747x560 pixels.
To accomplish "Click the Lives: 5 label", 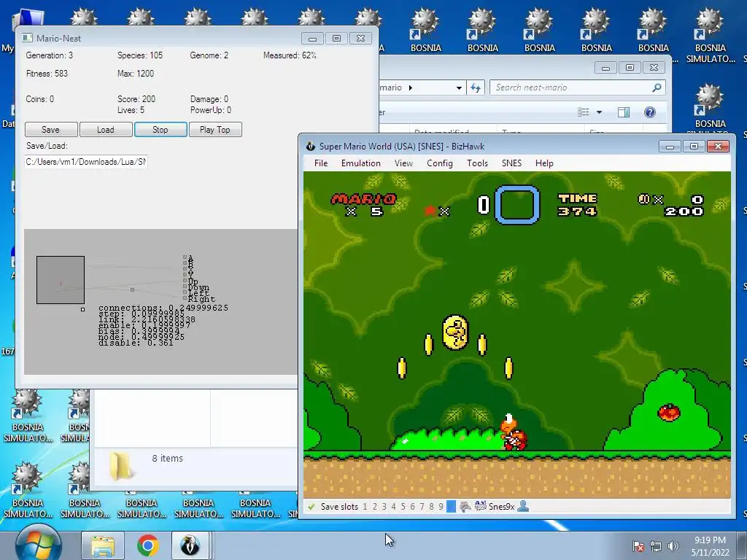I will [131, 110].
